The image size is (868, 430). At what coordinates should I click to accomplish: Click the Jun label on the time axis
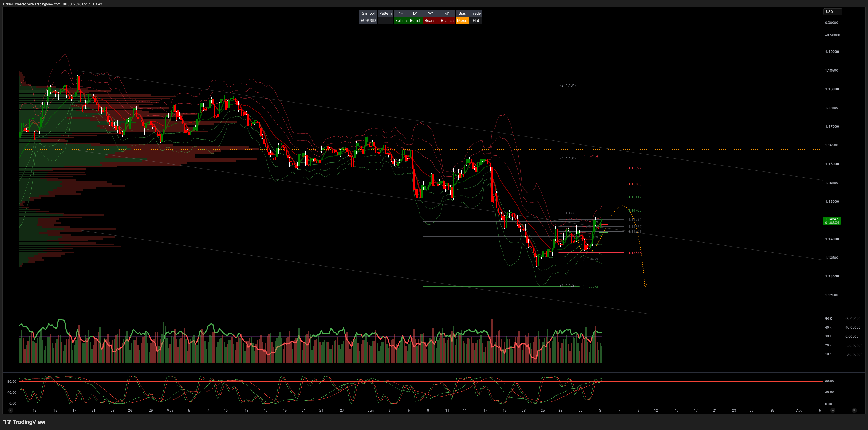[371, 411]
